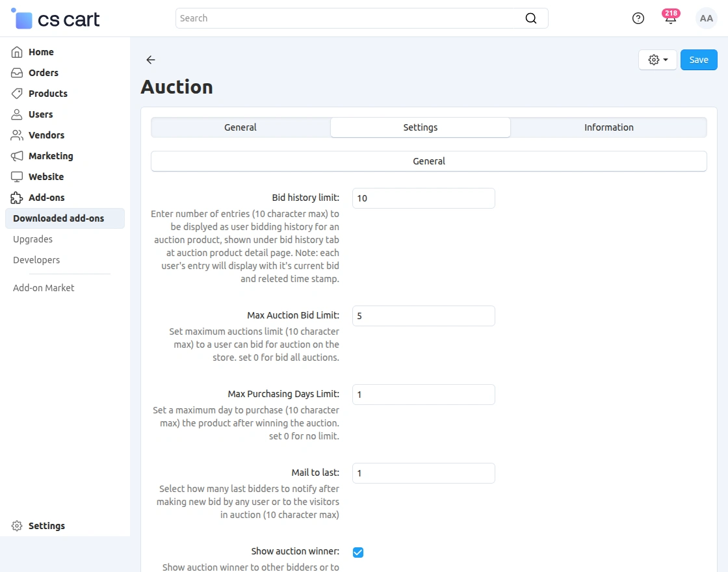The height and width of the screenshot is (572, 728).
Task: Toggle the Show auction winner checkbox
Action: (x=358, y=552)
